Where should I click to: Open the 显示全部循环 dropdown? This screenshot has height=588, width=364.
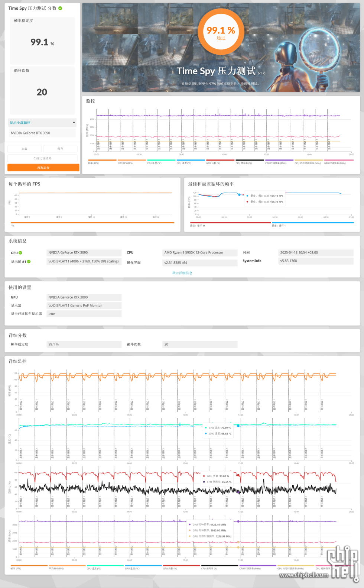[x=42, y=123]
